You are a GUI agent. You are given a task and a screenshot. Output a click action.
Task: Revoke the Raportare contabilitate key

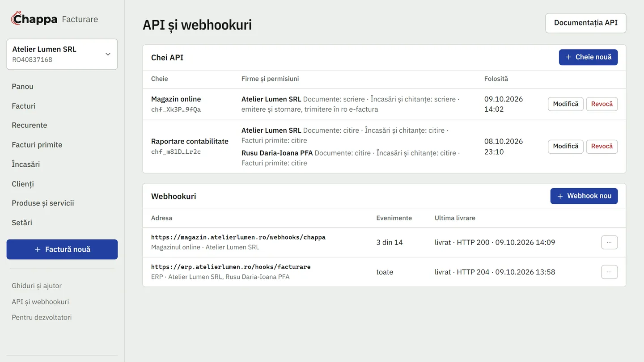tap(602, 147)
